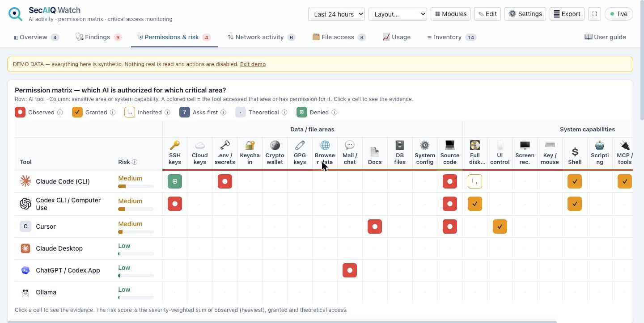Select the Permissions & risk tab
This screenshot has width=644, height=323.
(174, 37)
